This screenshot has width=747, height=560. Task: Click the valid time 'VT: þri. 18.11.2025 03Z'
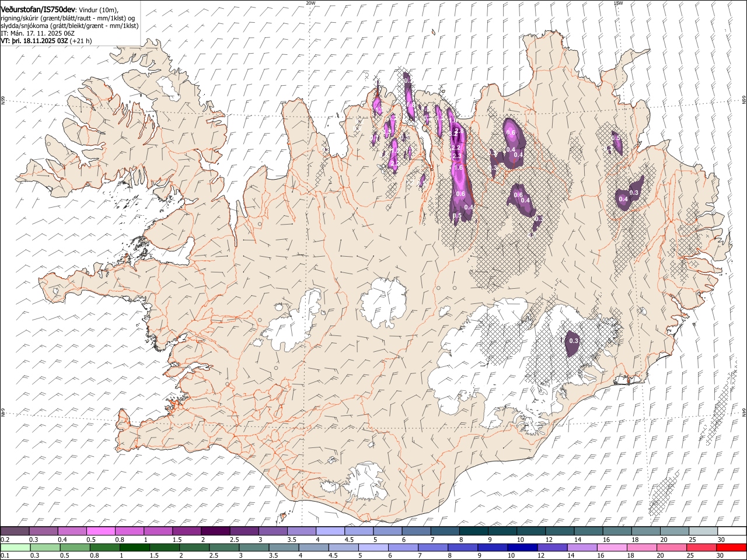tap(34, 41)
